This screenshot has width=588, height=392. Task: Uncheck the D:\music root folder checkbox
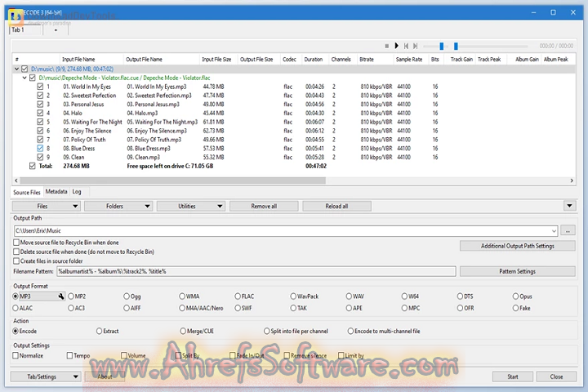pos(24,69)
